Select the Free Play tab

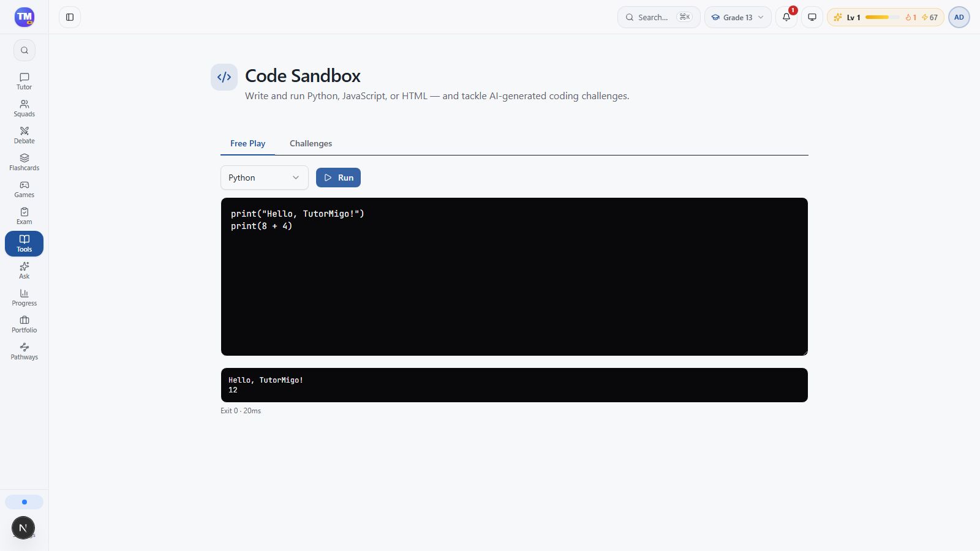pos(247,143)
